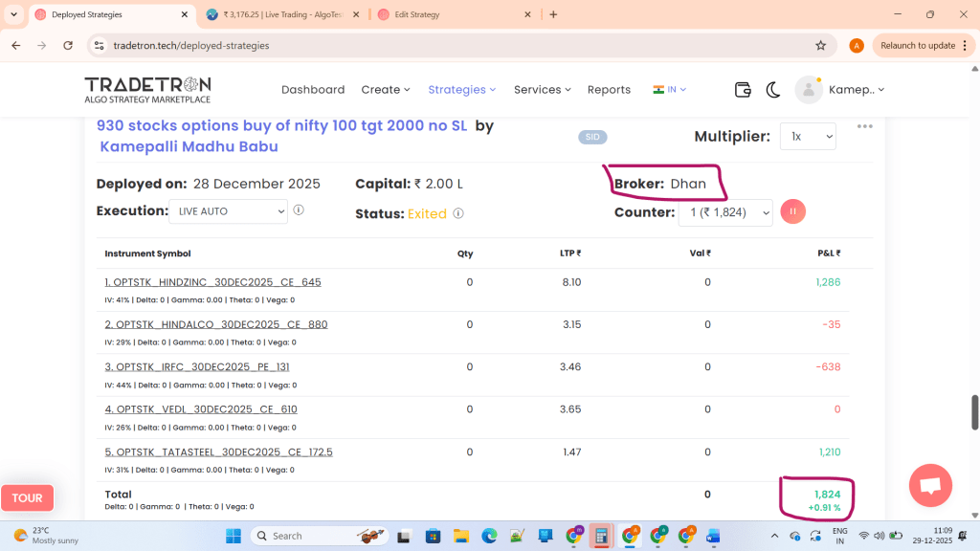Go to Reports in the navigation bar
This screenshot has height=551, width=980.
[609, 89]
